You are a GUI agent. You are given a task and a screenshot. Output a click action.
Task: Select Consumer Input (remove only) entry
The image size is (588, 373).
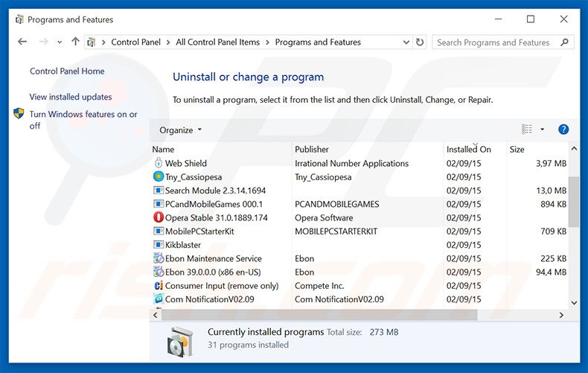point(222,286)
